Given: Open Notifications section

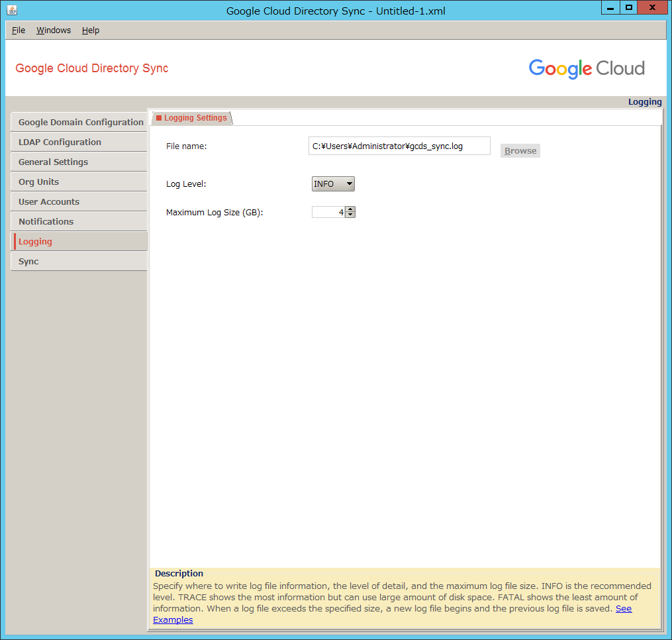Looking at the screenshot, I should click(79, 222).
